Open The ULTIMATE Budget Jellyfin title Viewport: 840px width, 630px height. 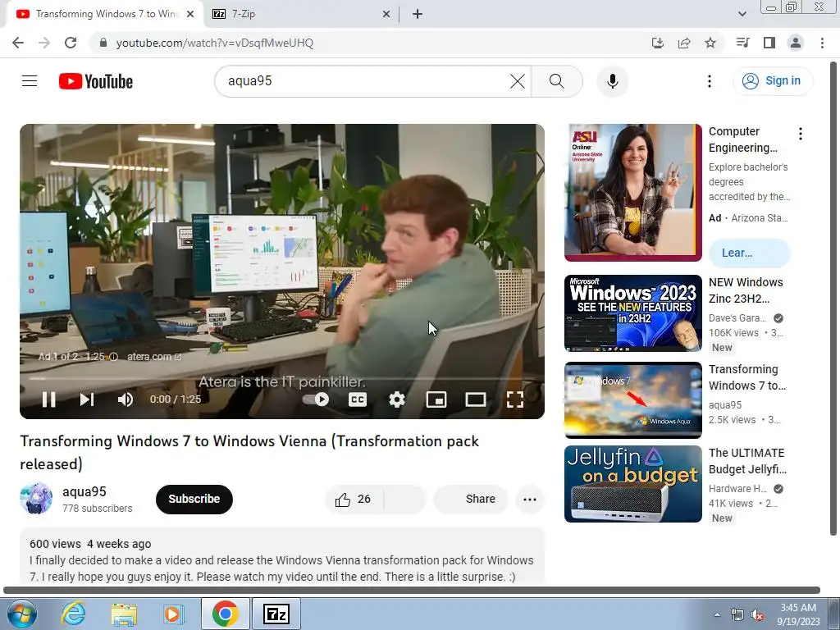[747, 461]
